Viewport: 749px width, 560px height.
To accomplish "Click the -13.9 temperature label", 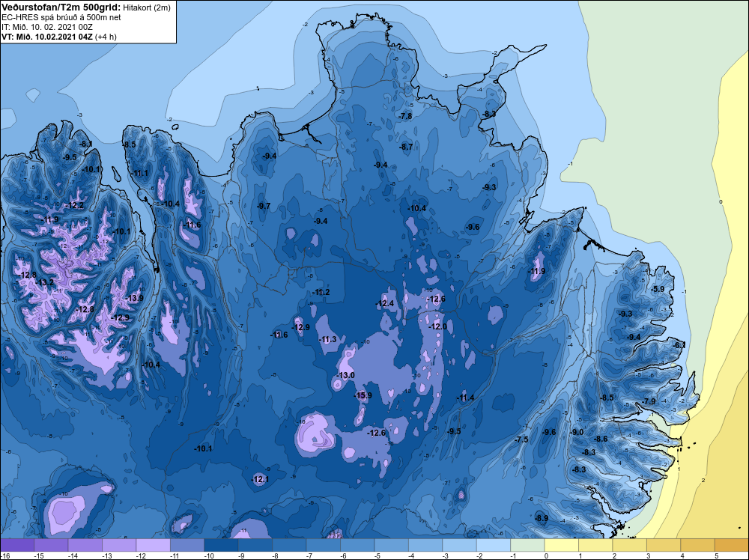I will 135,299.
